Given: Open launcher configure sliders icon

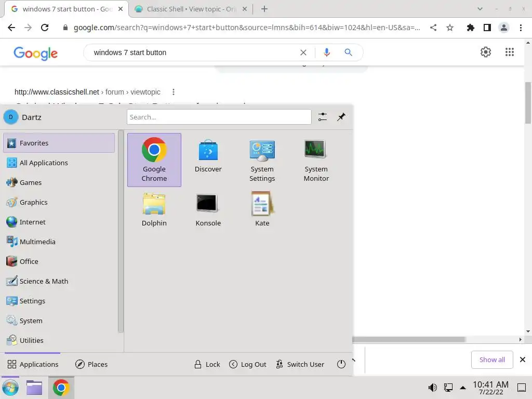Looking at the screenshot, I should pos(322,117).
